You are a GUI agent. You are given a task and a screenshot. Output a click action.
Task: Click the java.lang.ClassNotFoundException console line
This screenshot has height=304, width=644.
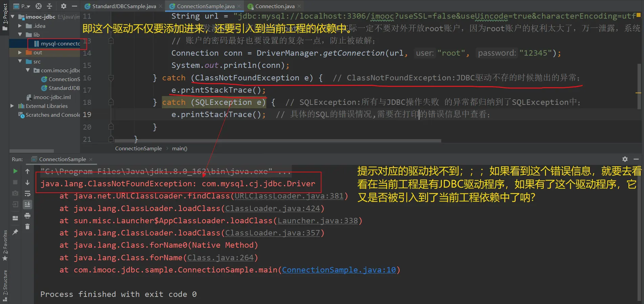178,184
